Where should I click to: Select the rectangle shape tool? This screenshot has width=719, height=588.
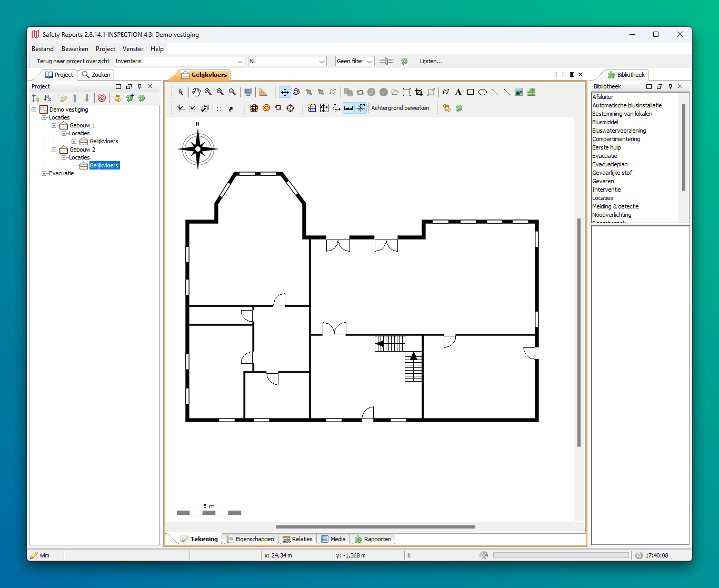coord(471,92)
